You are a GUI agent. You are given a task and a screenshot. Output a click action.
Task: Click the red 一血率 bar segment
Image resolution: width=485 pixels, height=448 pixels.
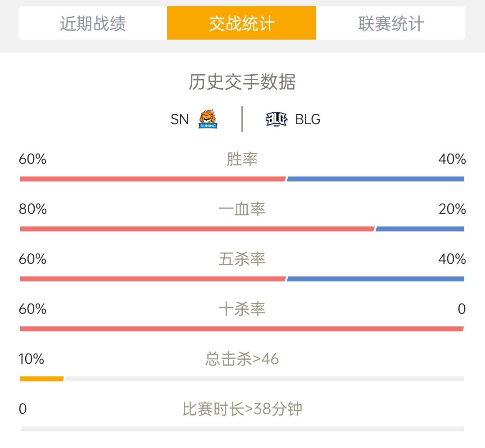point(197,229)
